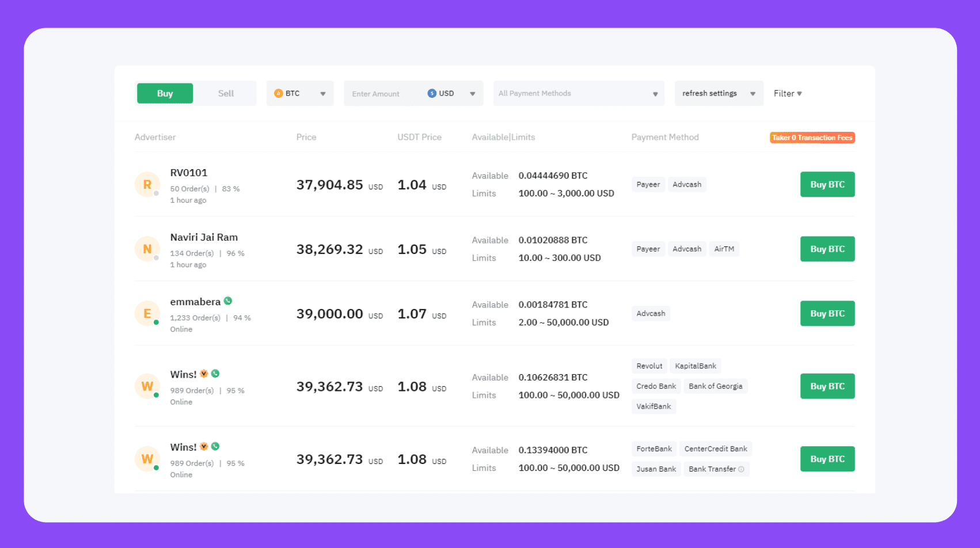This screenshot has width=980, height=548.
Task: Click the 37,904.85 USD price
Action: point(340,185)
